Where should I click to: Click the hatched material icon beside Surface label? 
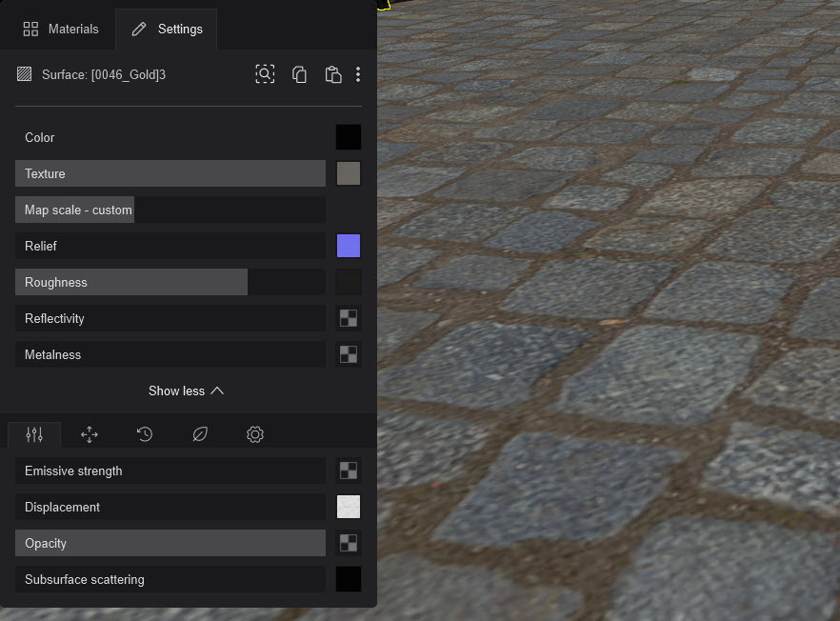click(24, 73)
